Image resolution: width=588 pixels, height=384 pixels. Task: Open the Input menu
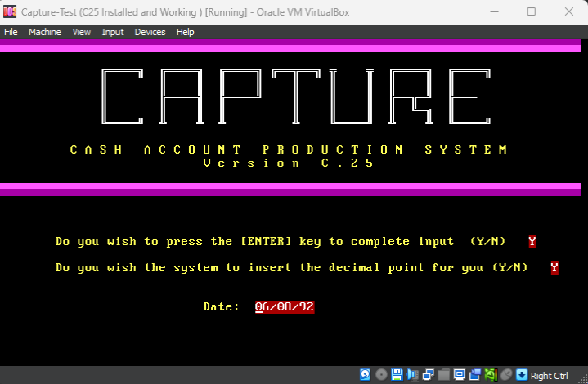pyautogui.click(x=113, y=32)
